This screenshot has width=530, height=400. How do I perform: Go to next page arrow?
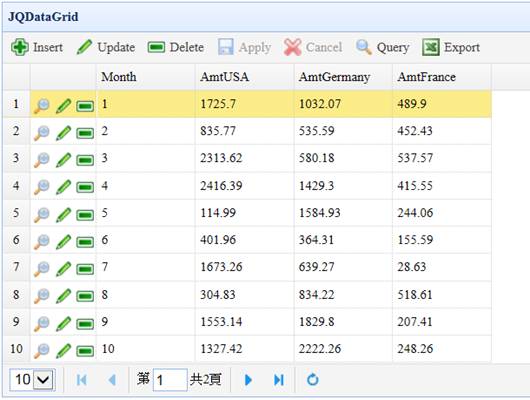click(248, 380)
